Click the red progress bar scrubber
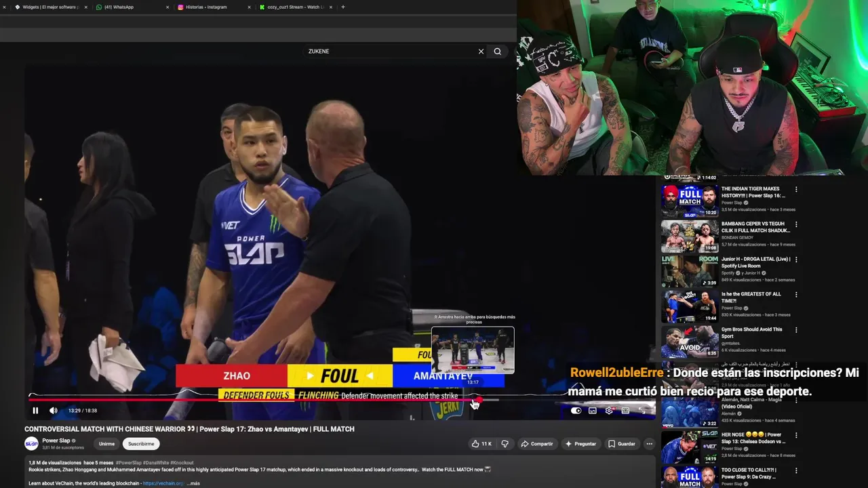 (479, 400)
